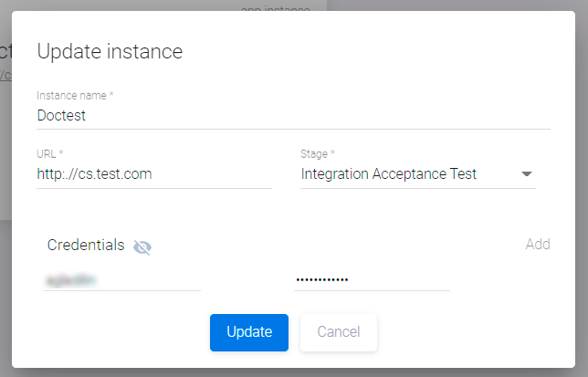Click the partially hidden heading at left edge
Image resolution: width=588 pixels, height=377 pixels.
[5, 49]
